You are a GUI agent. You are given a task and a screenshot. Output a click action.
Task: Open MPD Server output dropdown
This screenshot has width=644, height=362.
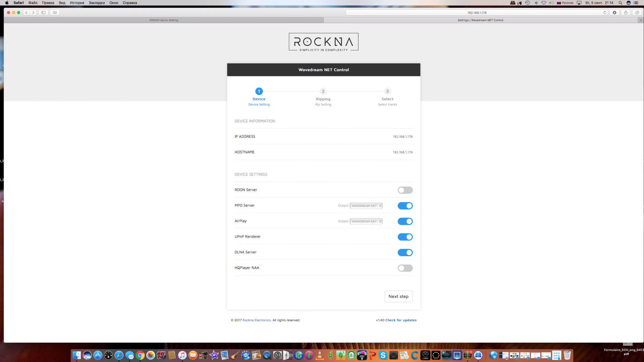366,206
